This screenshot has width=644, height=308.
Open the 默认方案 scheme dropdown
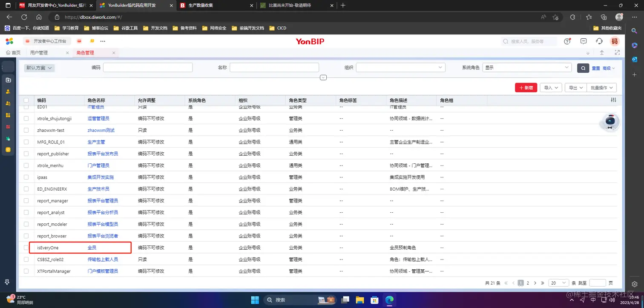point(39,68)
